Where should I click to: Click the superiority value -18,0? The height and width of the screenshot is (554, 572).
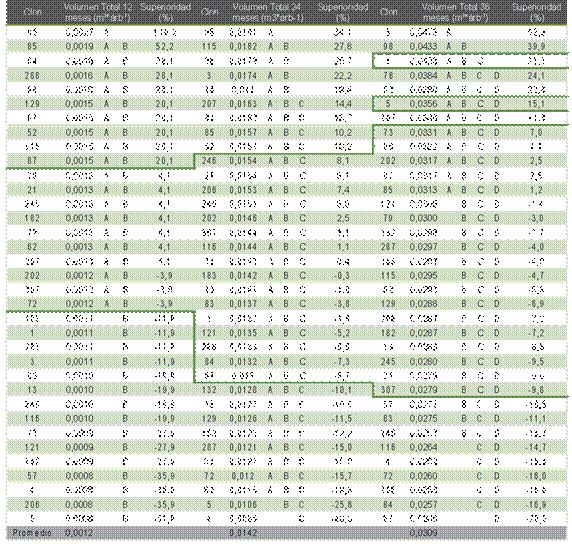tap(535, 476)
